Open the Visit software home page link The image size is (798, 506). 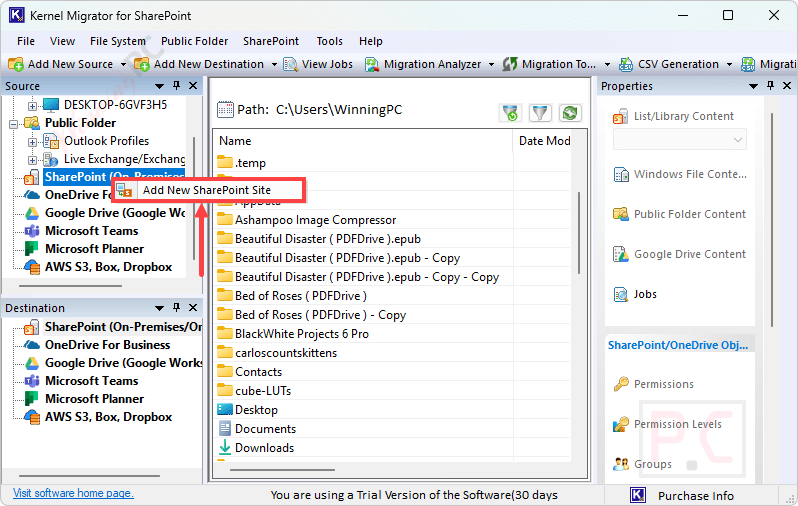click(x=73, y=493)
